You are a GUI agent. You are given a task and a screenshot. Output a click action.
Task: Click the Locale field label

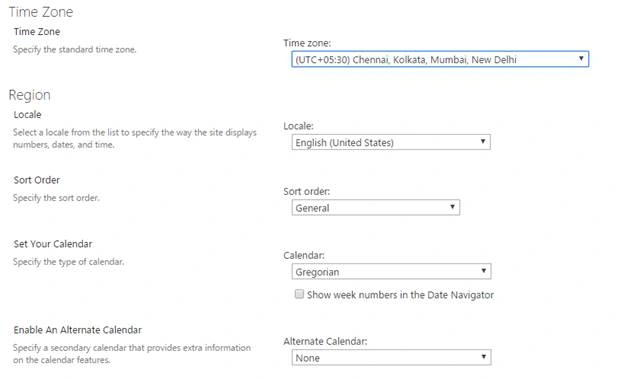[298, 126]
